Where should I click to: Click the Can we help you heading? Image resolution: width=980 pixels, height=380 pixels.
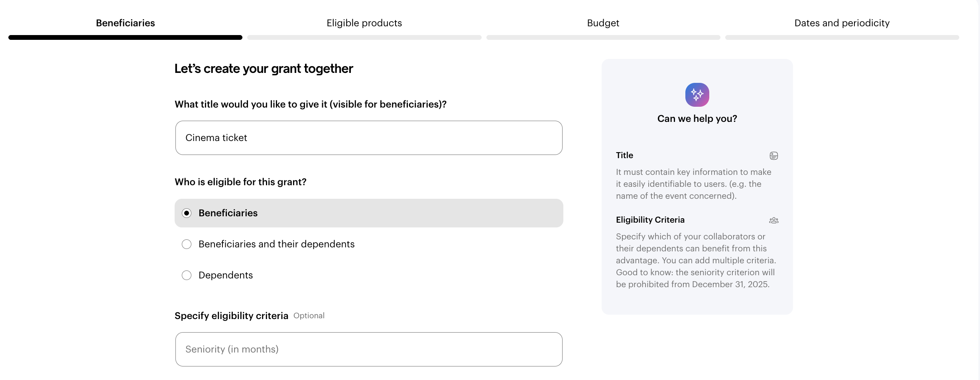pyautogui.click(x=697, y=119)
